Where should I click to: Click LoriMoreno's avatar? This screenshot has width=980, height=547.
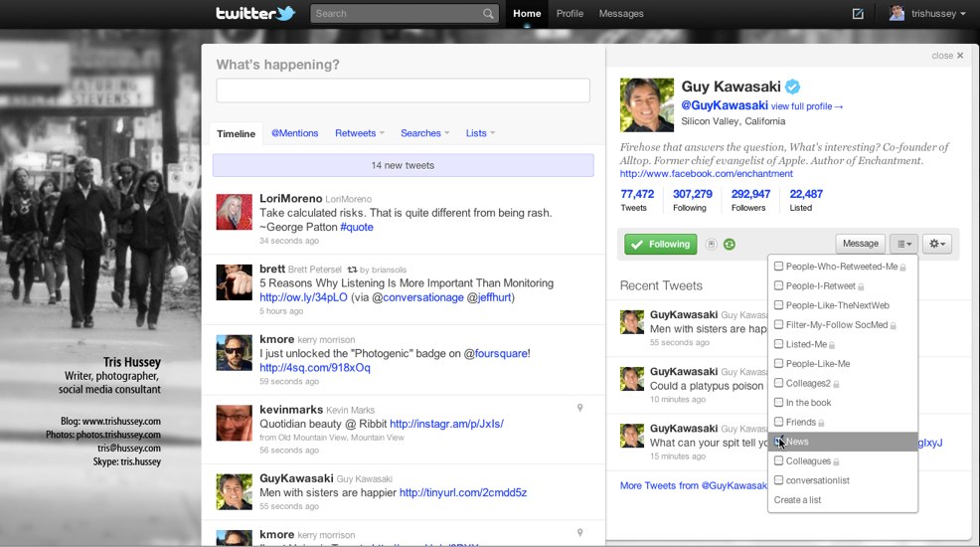(235, 212)
